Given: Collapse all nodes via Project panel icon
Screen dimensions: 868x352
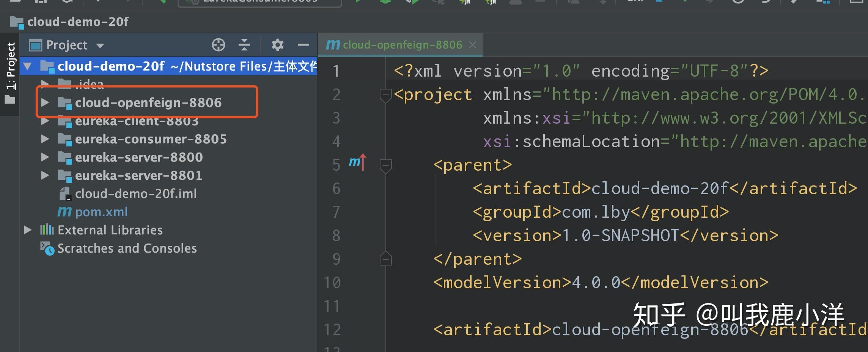Looking at the screenshot, I should tap(245, 45).
